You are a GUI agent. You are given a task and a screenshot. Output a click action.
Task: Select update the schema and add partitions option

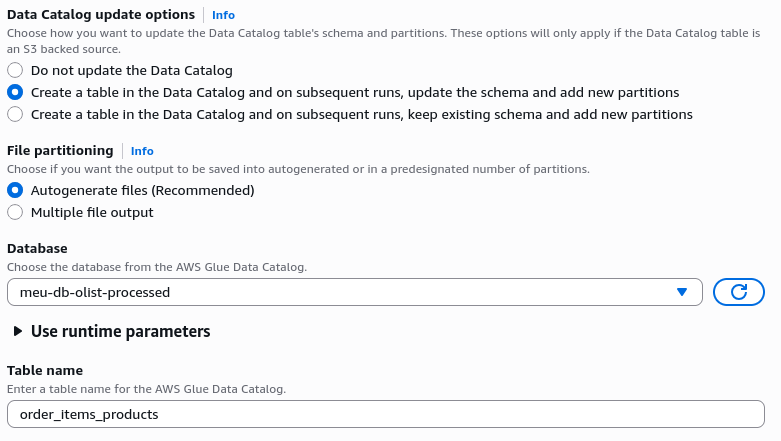point(15,92)
